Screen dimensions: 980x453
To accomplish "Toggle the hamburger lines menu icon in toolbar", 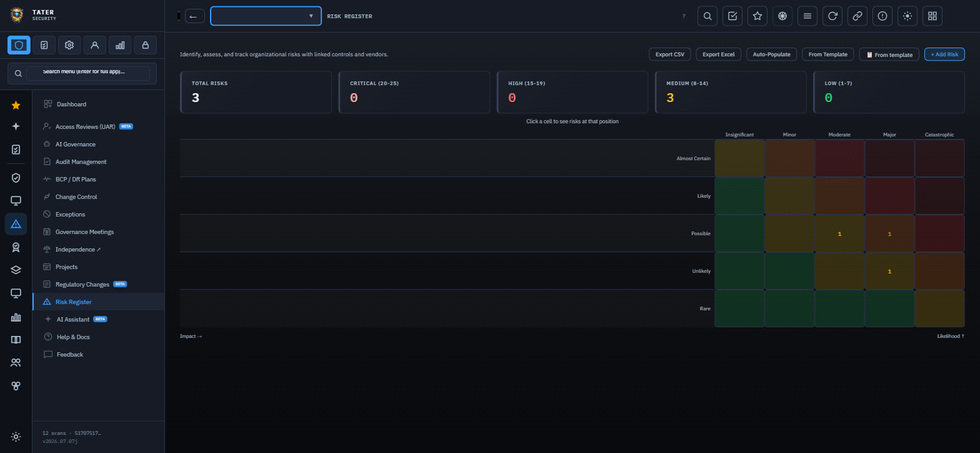I will [807, 16].
